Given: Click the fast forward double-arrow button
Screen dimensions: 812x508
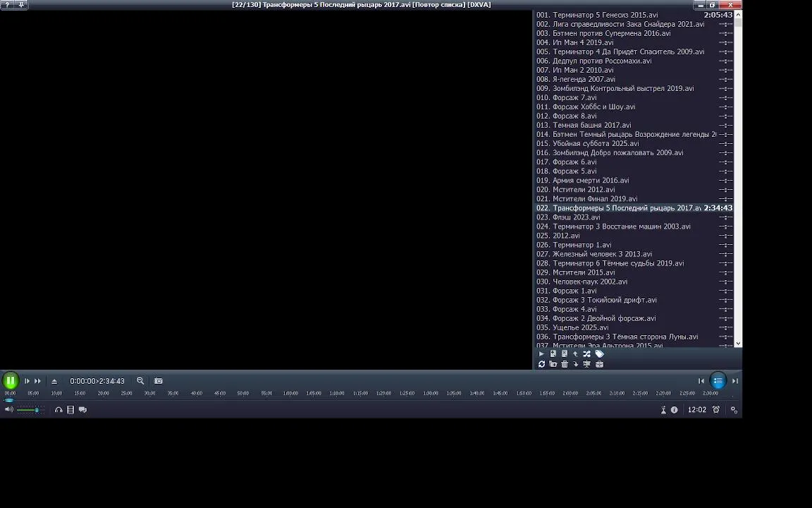Looking at the screenshot, I should coord(38,381).
